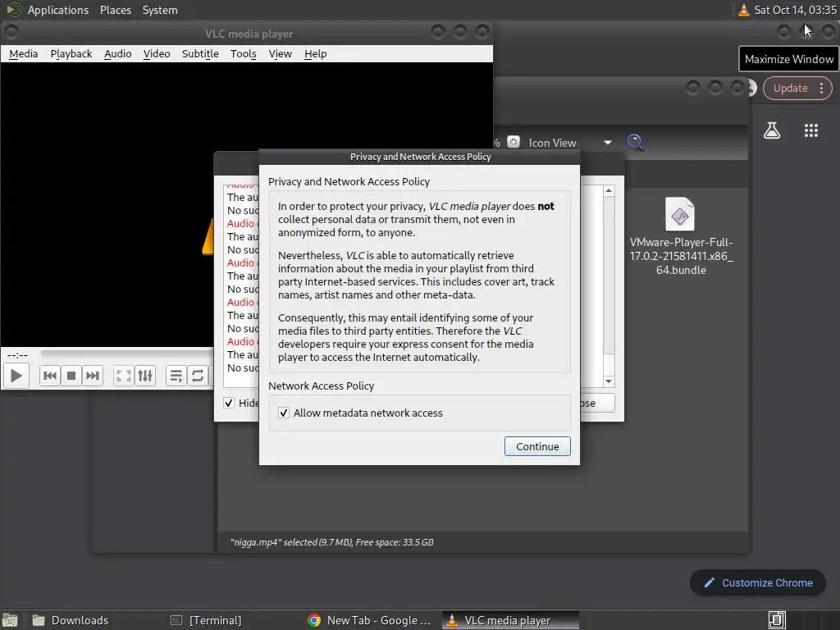Image resolution: width=840 pixels, height=630 pixels.
Task: Stop playback in VLC
Action: pos(71,376)
